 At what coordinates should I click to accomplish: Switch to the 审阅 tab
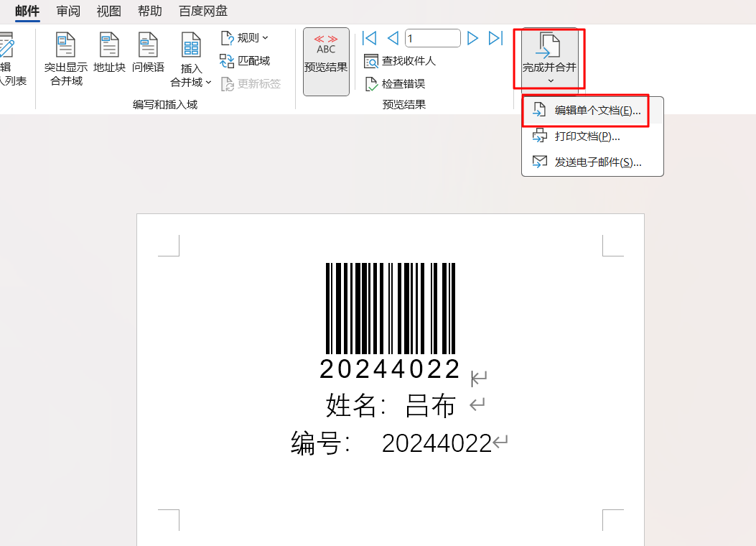[x=68, y=11]
